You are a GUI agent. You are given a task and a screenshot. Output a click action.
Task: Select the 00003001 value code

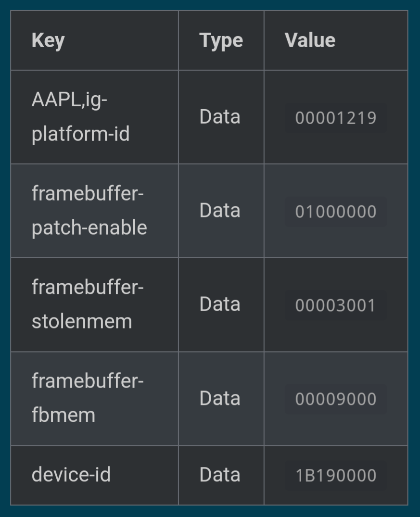[x=336, y=305]
